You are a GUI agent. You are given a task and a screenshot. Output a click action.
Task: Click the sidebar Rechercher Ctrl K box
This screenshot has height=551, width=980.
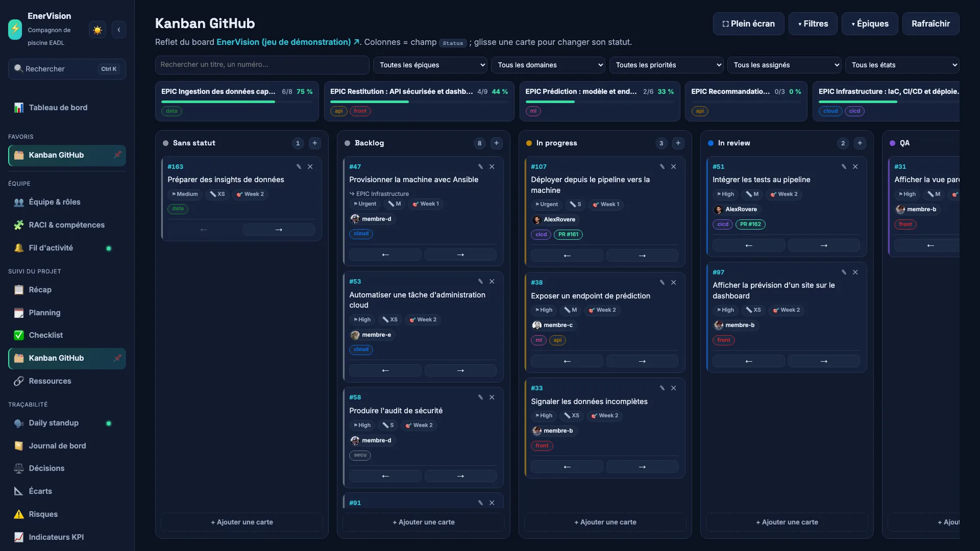[67, 69]
